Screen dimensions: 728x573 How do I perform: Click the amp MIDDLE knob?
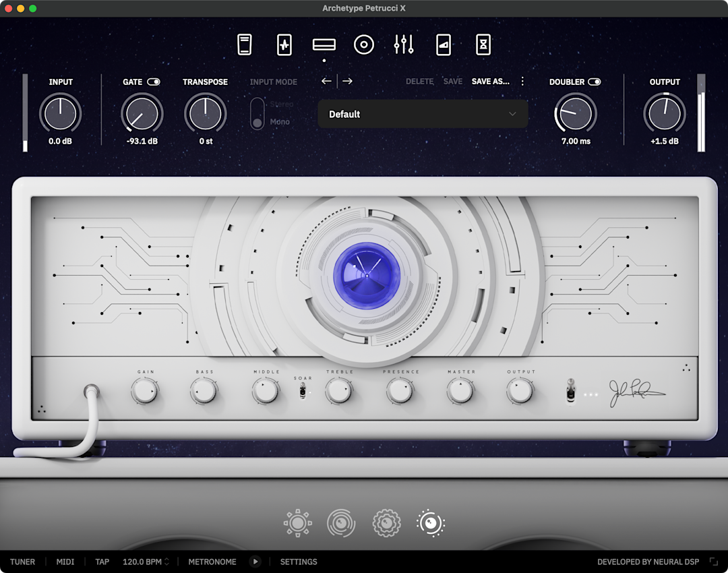[x=266, y=391]
